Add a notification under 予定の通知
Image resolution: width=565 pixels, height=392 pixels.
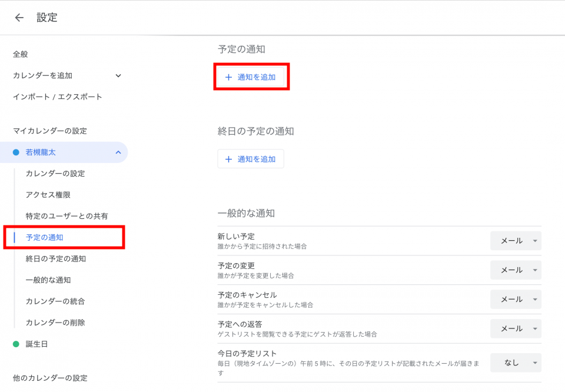[x=251, y=77]
